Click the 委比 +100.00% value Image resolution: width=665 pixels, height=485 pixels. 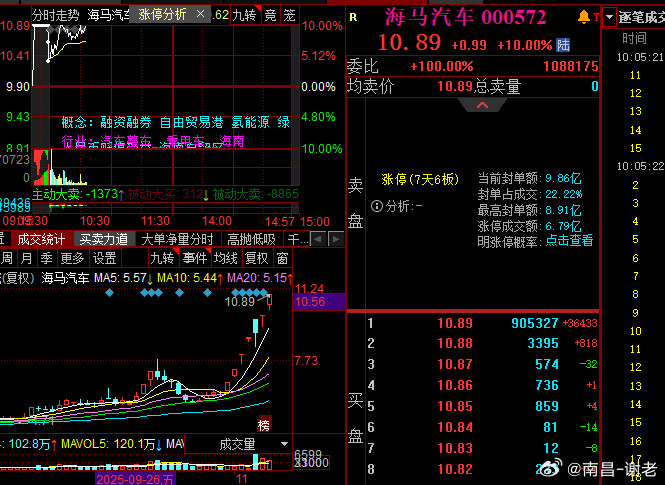pos(441,66)
